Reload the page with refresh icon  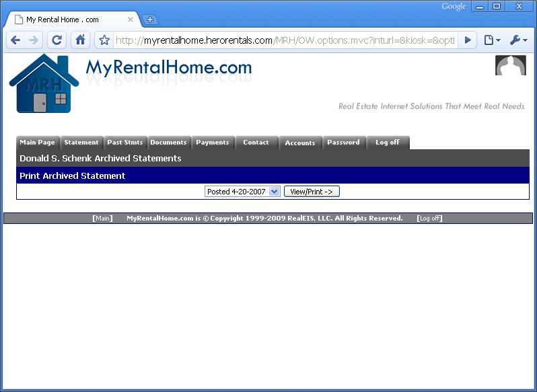pyautogui.click(x=57, y=40)
